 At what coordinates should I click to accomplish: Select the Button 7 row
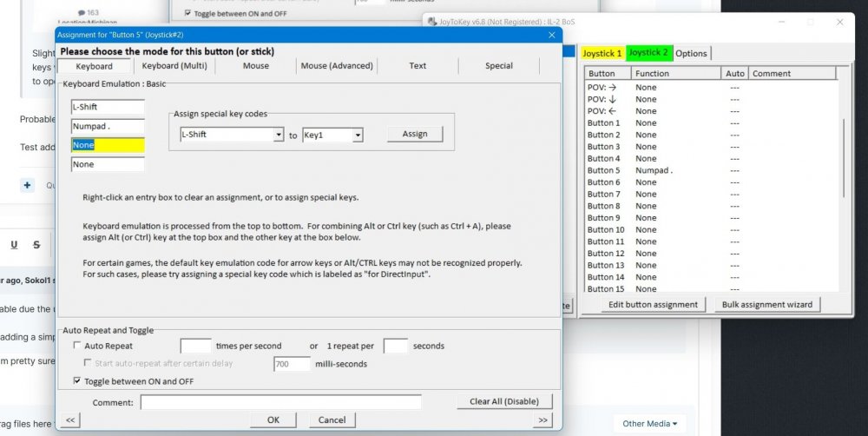tap(710, 194)
